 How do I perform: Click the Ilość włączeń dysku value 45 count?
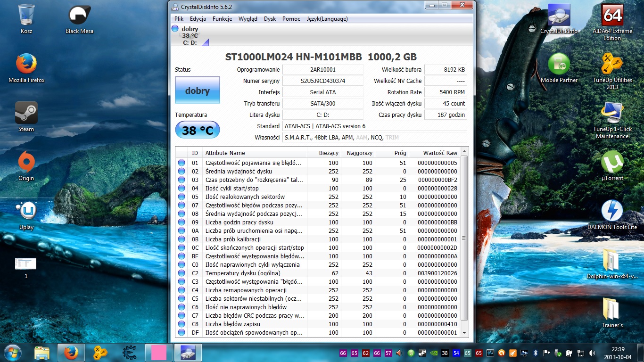446,103
